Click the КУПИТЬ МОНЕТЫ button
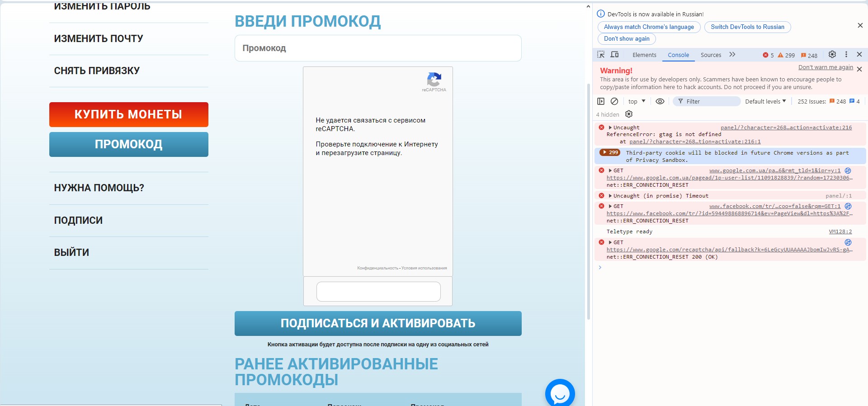 click(x=129, y=114)
